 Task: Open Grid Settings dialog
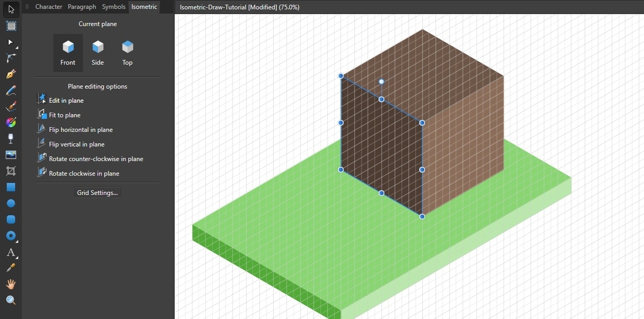tap(97, 192)
